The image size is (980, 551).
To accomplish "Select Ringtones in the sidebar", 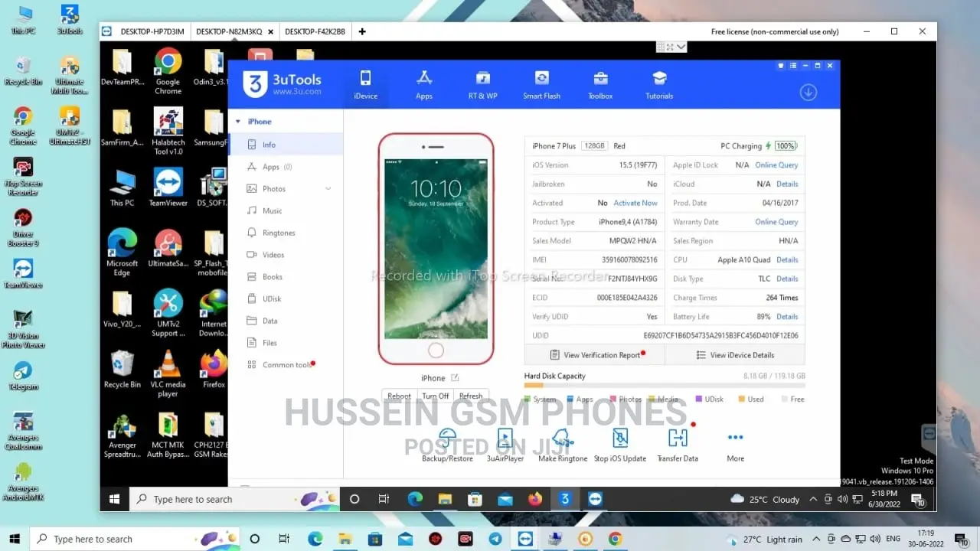I will point(286,233).
